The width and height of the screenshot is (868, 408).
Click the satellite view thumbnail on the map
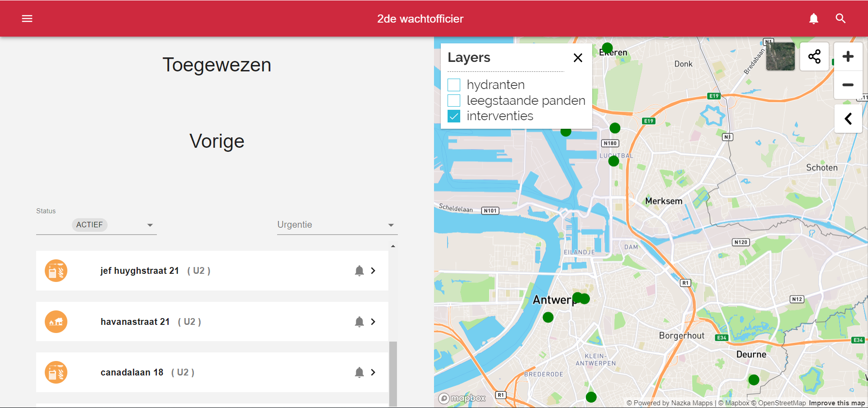tap(780, 56)
